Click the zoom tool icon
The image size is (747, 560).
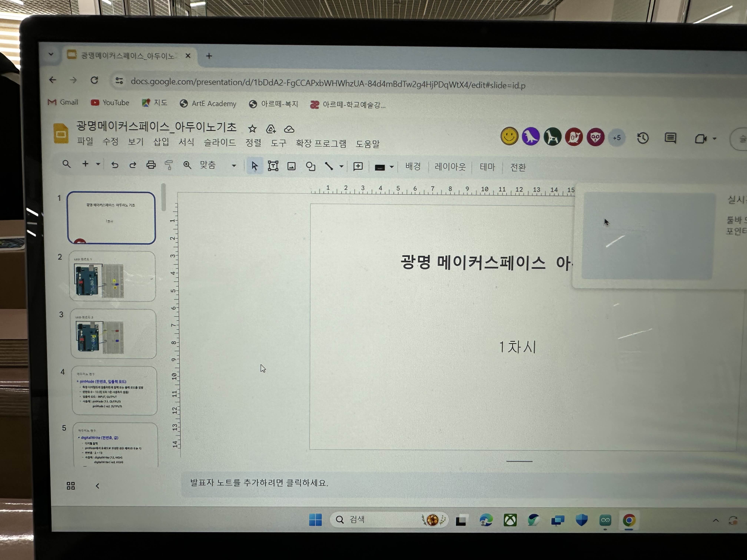[187, 165]
